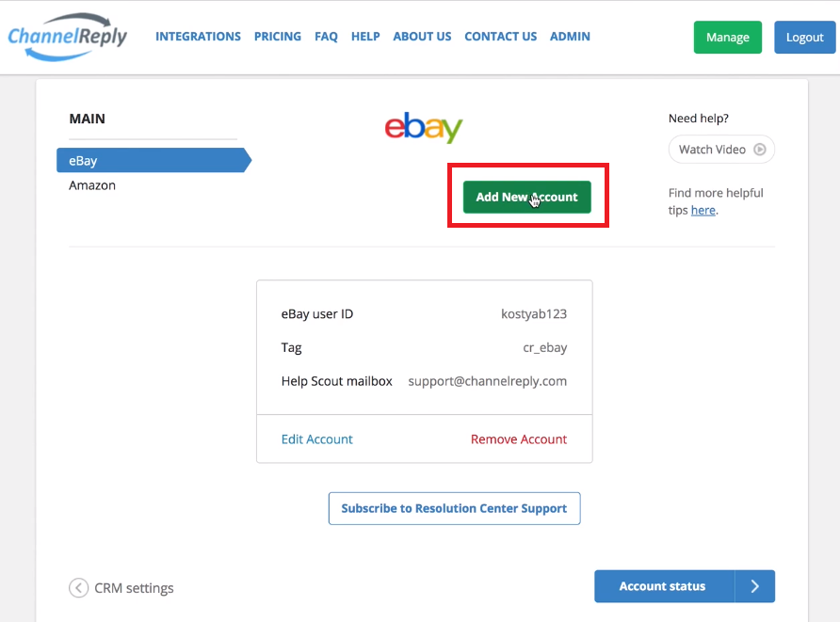
Task: Open the Admin navigation item
Action: (x=570, y=37)
